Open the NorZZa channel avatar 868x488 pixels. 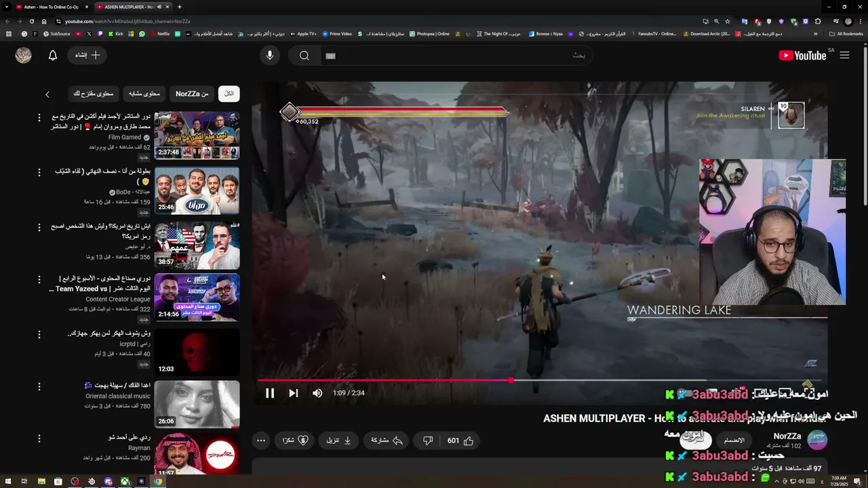tap(816, 440)
